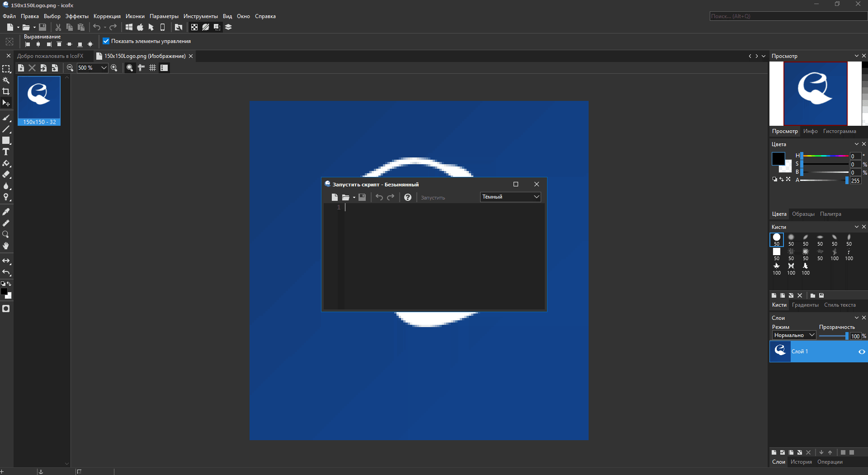Open the Операции tab

pyautogui.click(x=830, y=462)
